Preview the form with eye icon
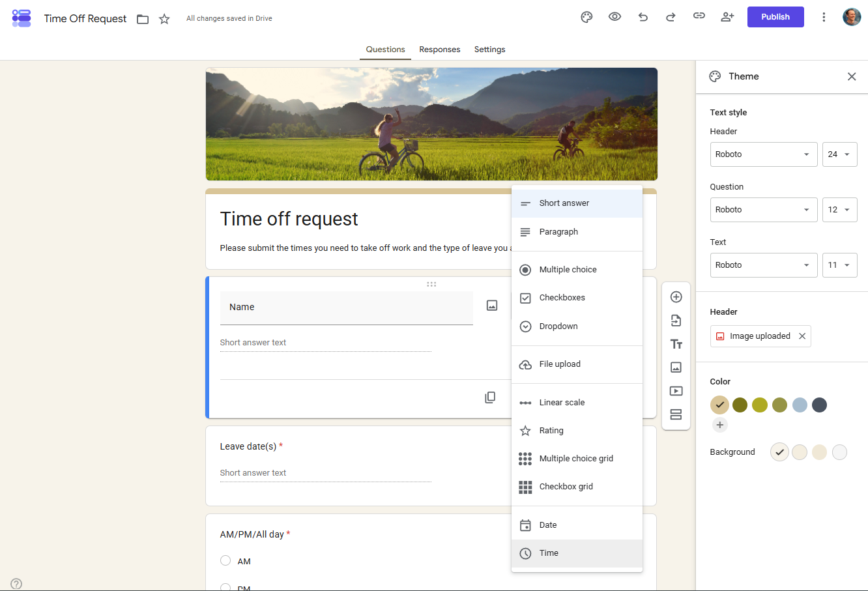Viewport: 868px width, 591px height. [615, 17]
